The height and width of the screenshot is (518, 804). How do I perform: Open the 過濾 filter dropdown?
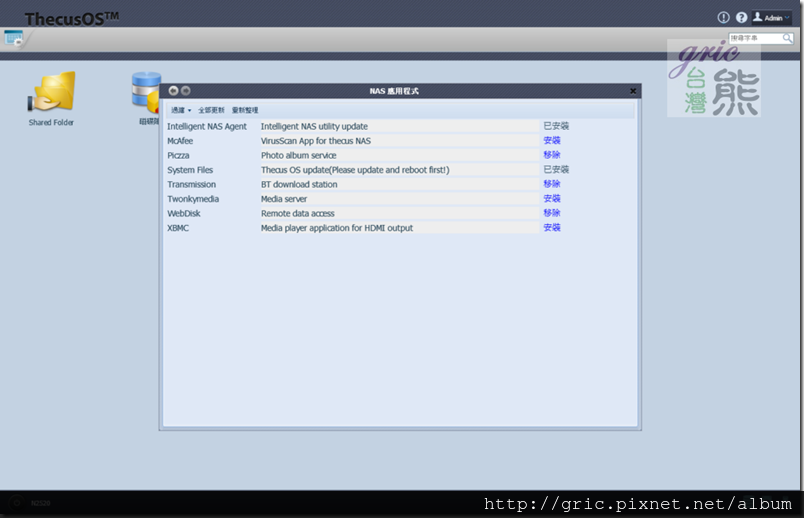coord(181,110)
